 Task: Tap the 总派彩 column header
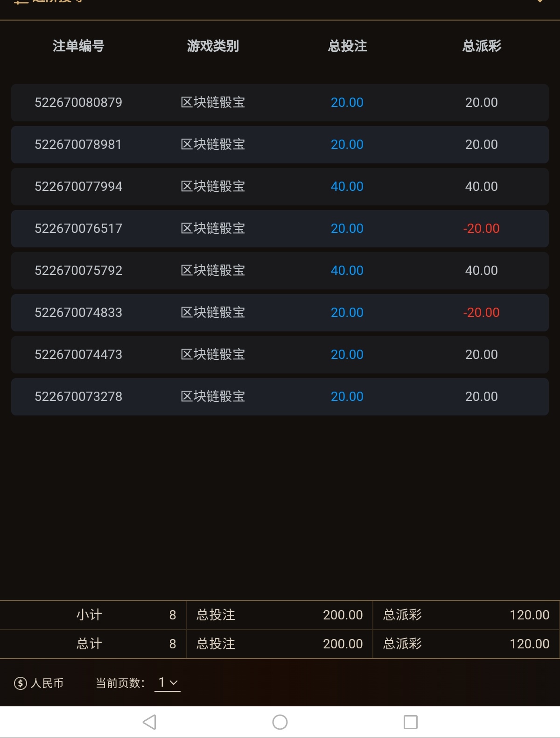tap(482, 46)
